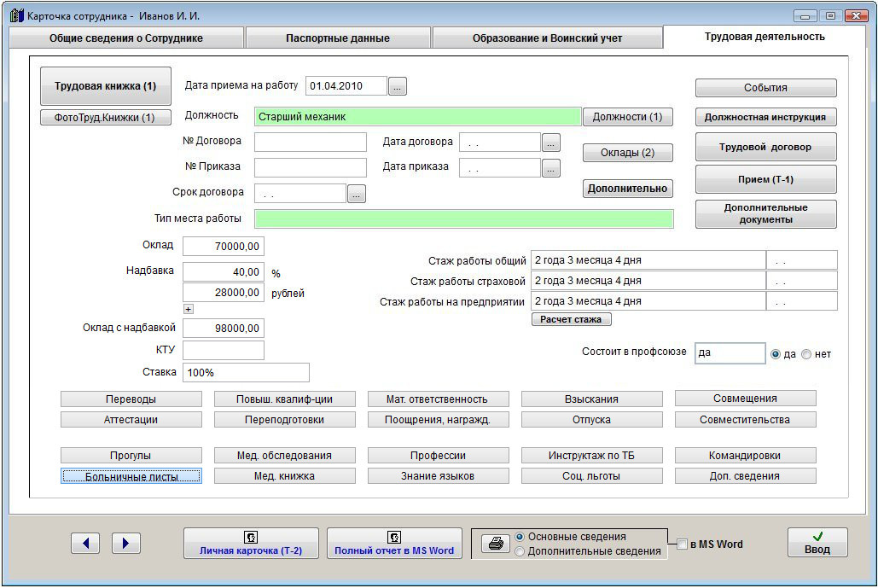This screenshot has width=878, height=588.
Task: Select the 'да' union membership radio button
Action: (776, 354)
